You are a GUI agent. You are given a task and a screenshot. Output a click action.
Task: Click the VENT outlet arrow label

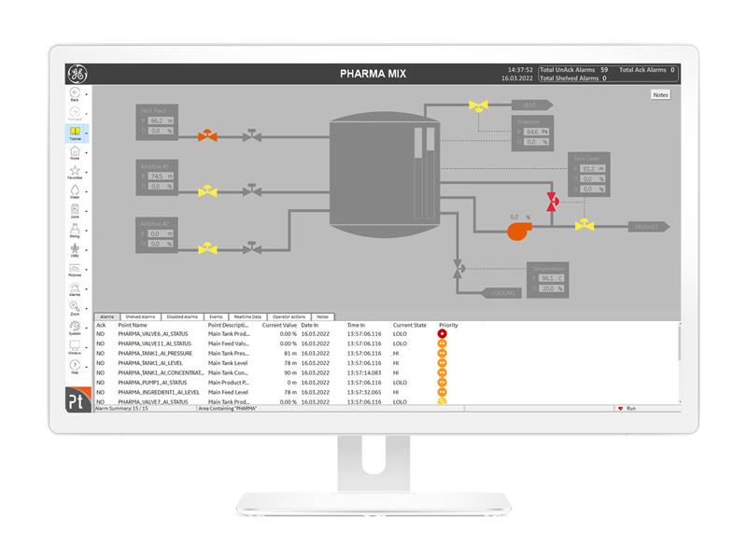point(532,105)
